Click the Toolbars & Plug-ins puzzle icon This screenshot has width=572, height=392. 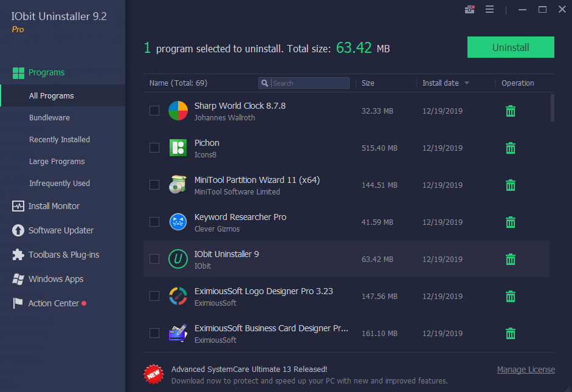coord(18,255)
